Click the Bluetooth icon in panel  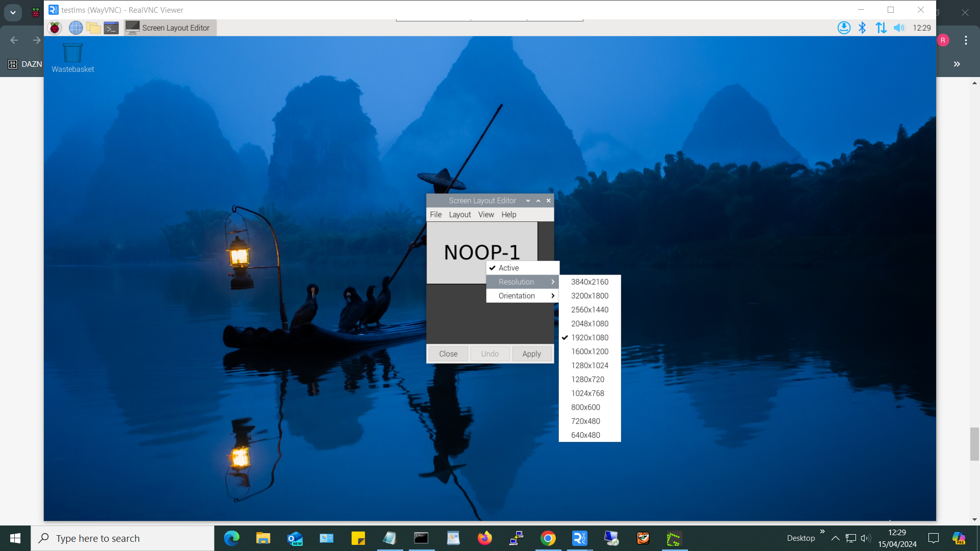(862, 28)
